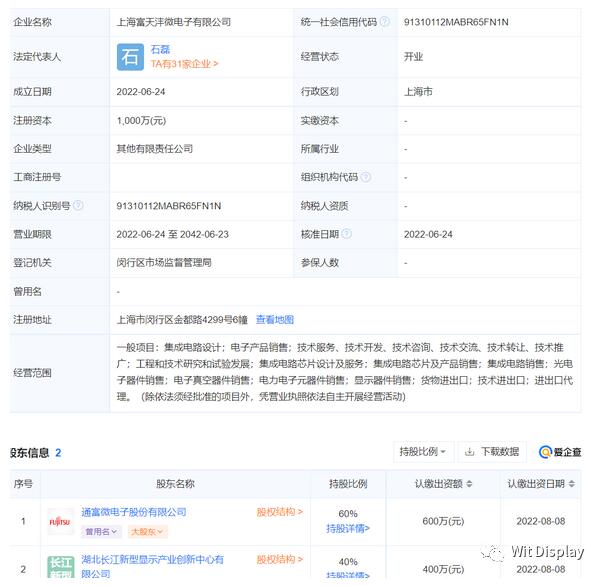Click the Fujitsu logo thumbnail
Viewport: 591px width, 587px height.
(x=60, y=522)
